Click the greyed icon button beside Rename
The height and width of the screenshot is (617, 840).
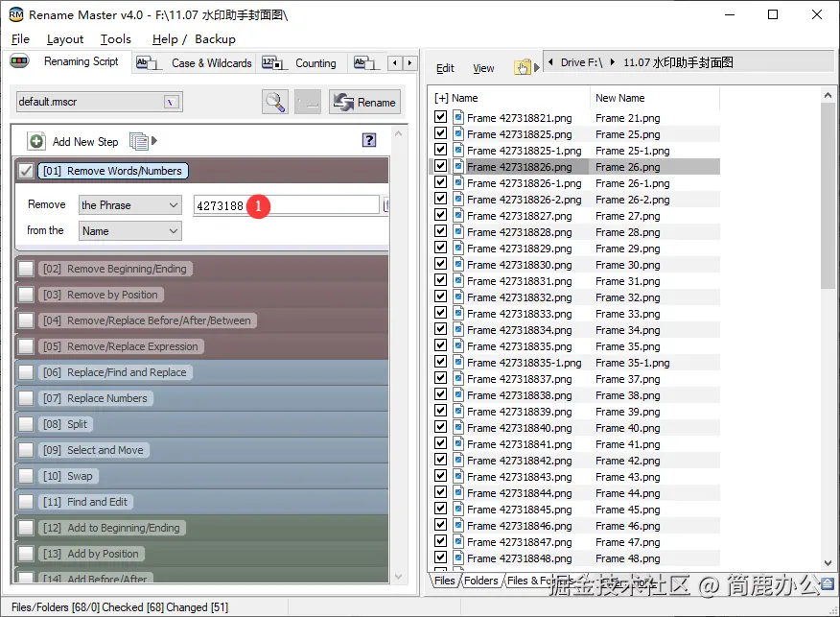pyautogui.click(x=308, y=102)
